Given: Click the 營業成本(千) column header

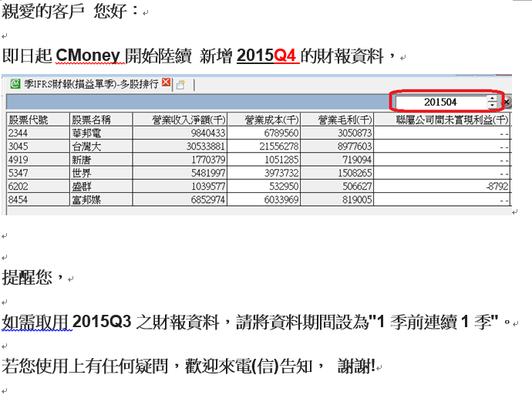Looking at the screenshot, I should (x=264, y=120).
